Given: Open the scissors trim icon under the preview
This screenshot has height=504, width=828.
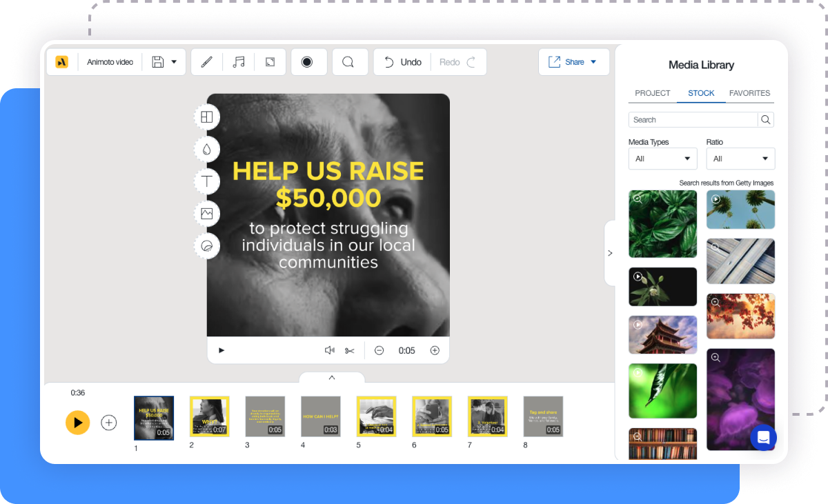Looking at the screenshot, I should point(350,350).
